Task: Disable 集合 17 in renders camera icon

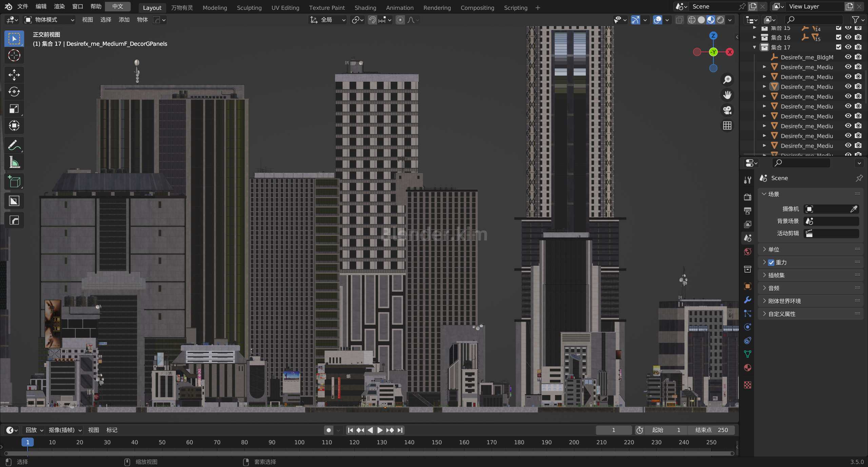Action: click(x=858, y=47)
